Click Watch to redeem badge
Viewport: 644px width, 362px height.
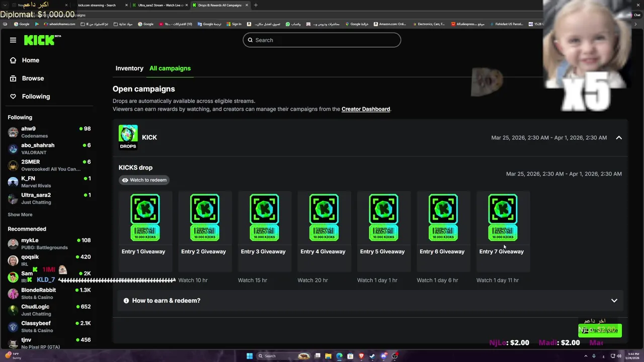click(x=144, y=180)
